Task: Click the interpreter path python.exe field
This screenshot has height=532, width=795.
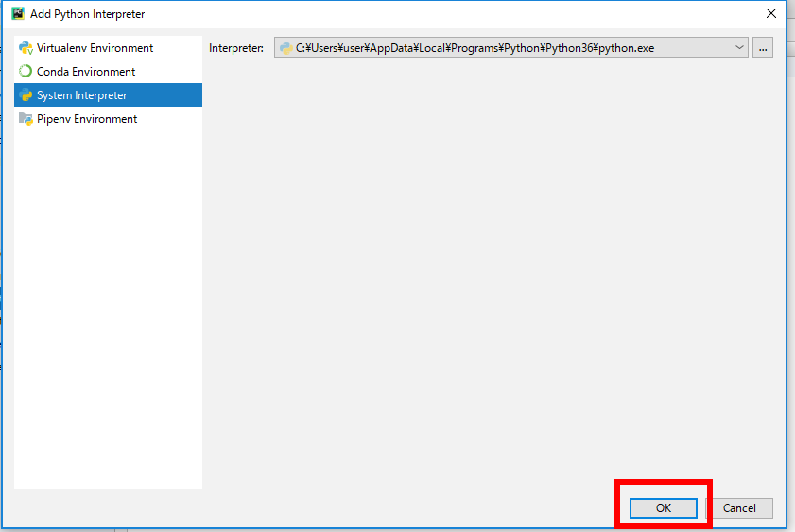Action: (511, 47)
